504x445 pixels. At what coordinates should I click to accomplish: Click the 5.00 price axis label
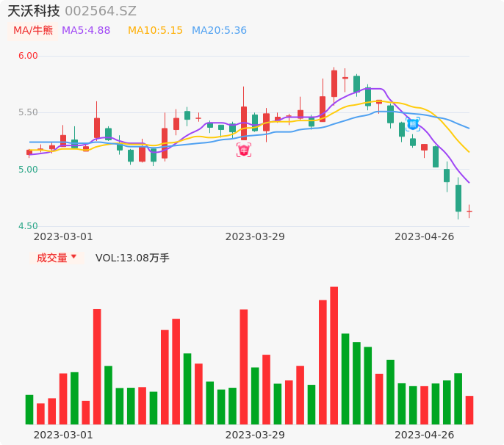[x=28, y=170]
